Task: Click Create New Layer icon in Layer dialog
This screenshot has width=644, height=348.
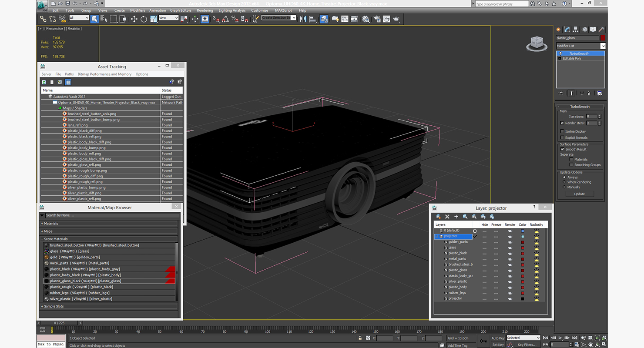Action: tap(438, 216)
